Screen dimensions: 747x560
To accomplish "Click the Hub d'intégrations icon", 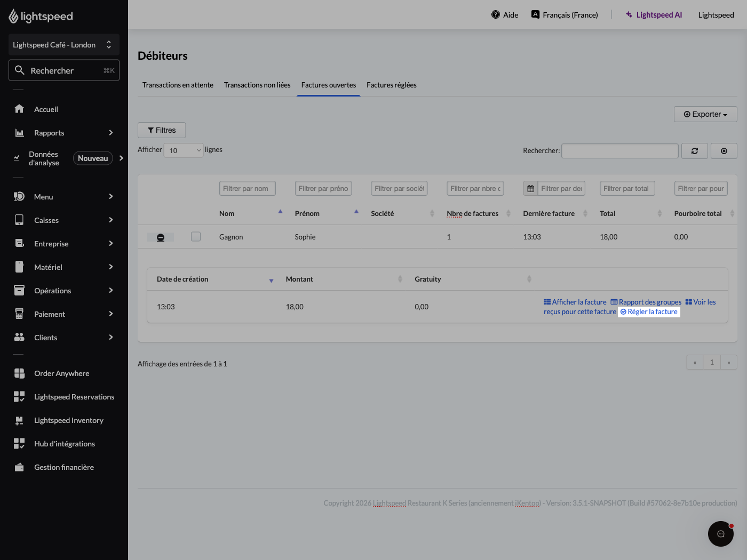I will 19,444.
